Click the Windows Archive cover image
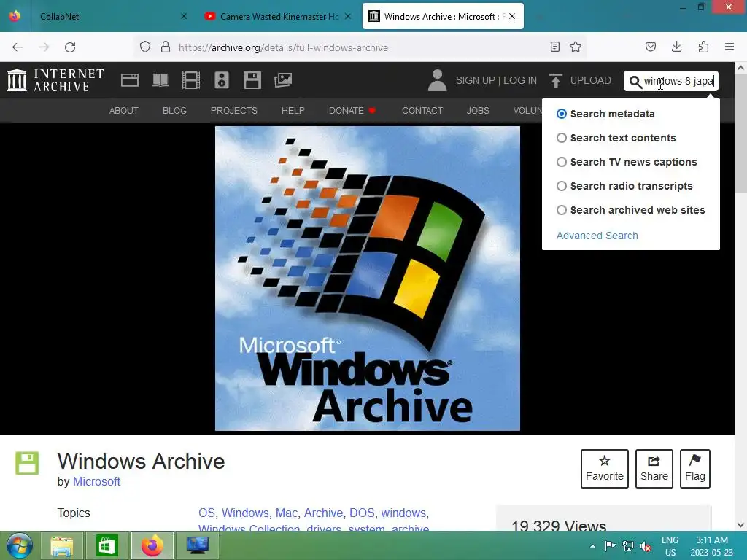The height and width of the screenshot is (560, 747). pos(368,279)
